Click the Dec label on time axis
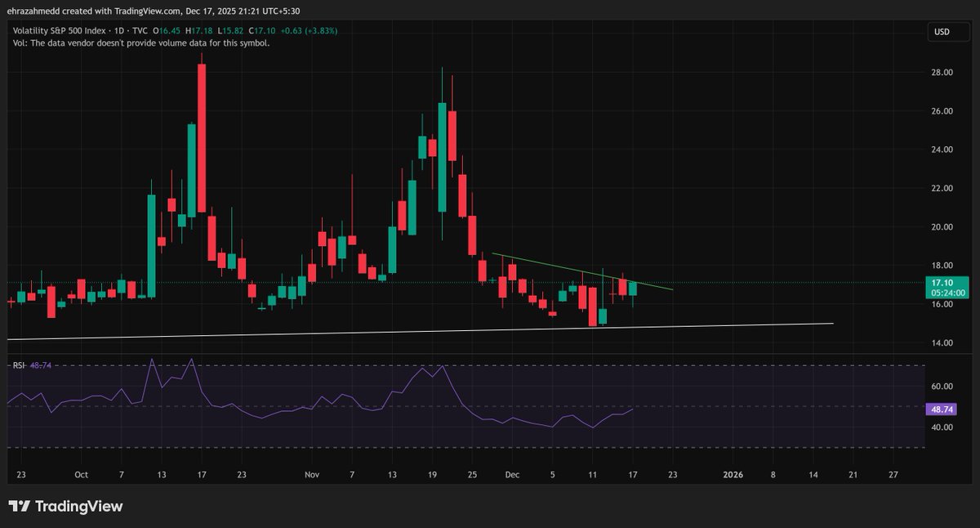Viewport: 980px width, 528px height. 513,474
